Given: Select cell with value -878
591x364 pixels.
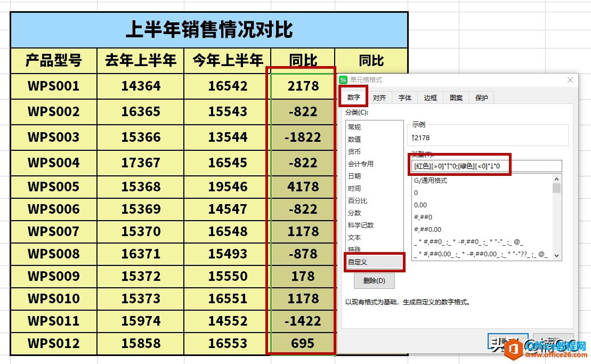Looking at the screenshot, I should coord(303,254).
